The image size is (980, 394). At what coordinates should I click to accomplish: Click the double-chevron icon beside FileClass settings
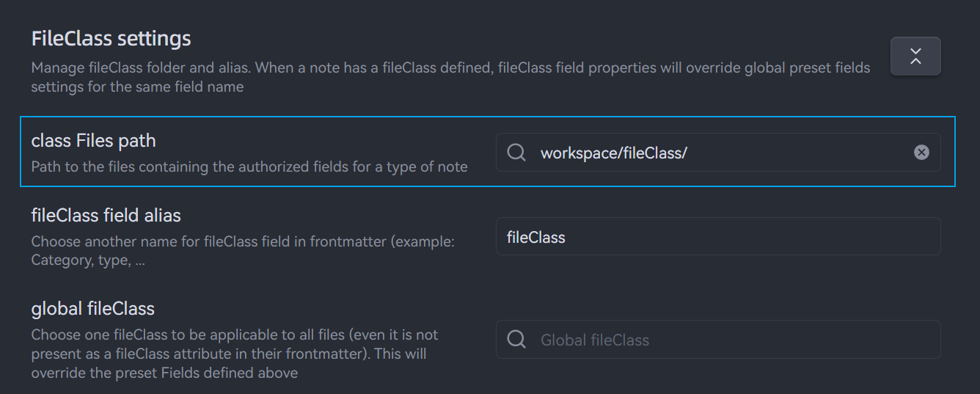[x=915, y=56]
